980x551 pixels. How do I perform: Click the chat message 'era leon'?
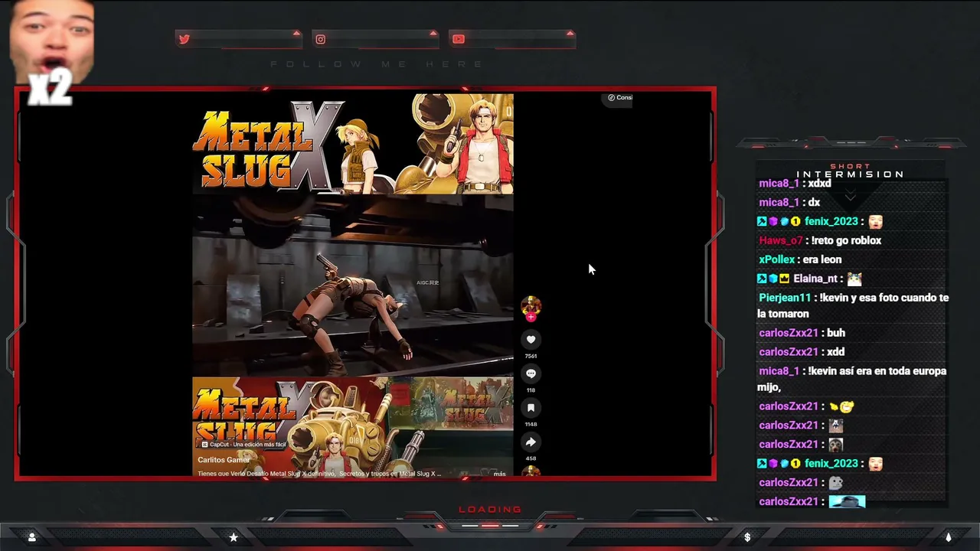point(822,259)
